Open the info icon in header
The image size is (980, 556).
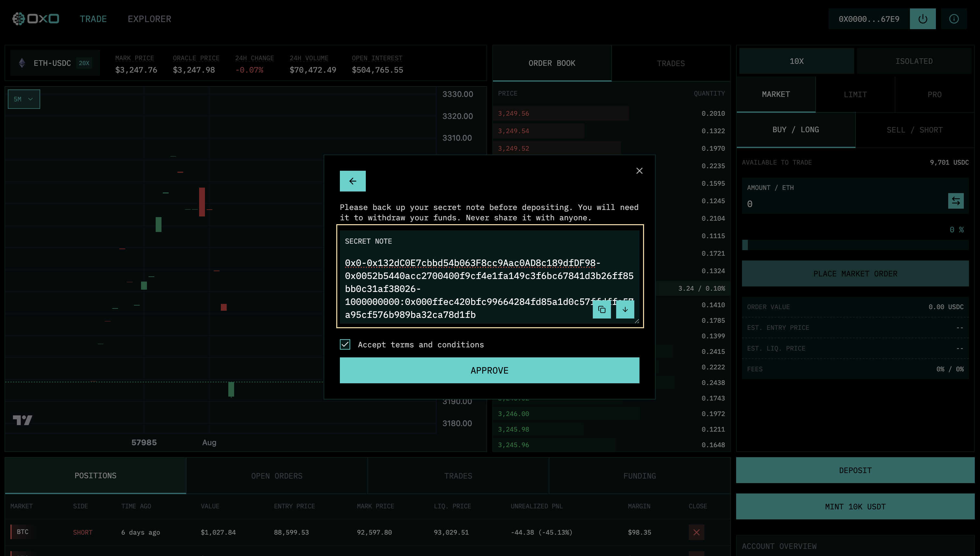pyautogui.click(x=954, y=19)
